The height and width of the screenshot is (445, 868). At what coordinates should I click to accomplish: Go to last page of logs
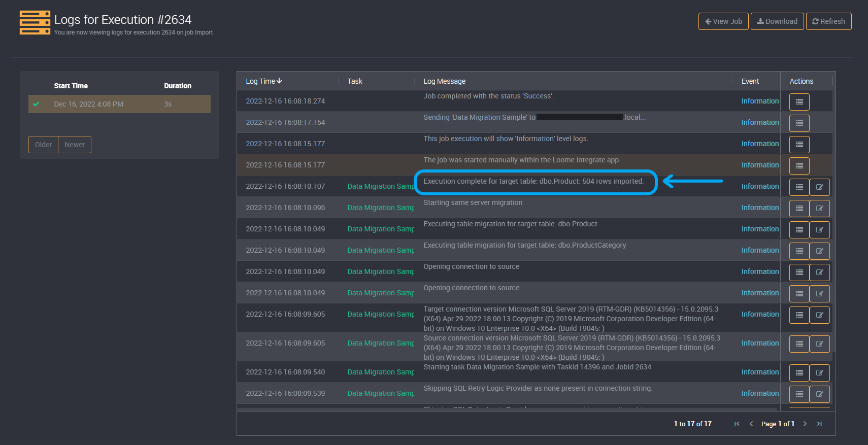coord(819,424)
